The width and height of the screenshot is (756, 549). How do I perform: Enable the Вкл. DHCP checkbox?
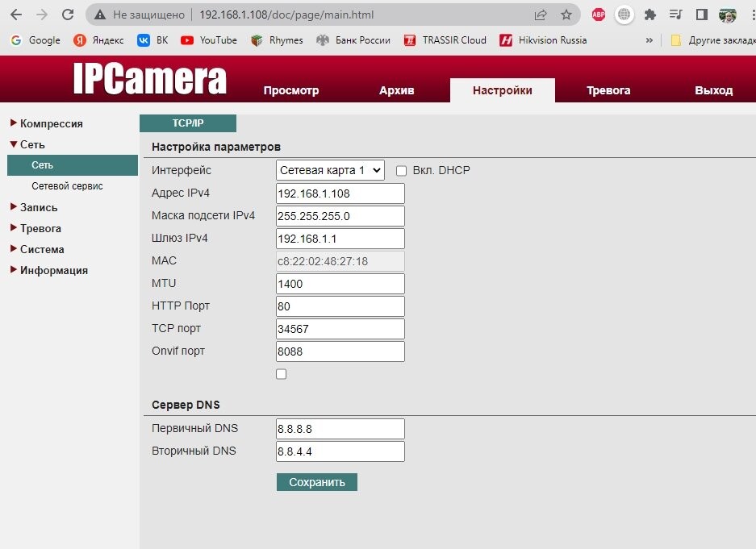pos(401,171)
